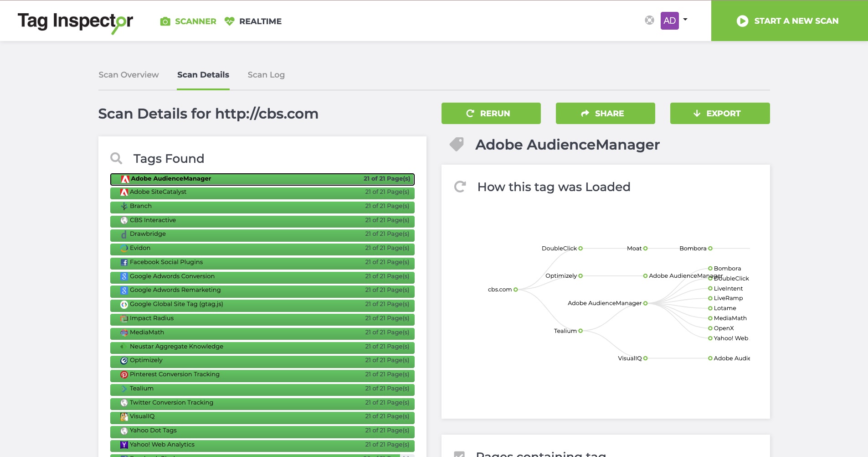Click the Optimizely tag icon
Screen dimensions: 868x457
124,360
